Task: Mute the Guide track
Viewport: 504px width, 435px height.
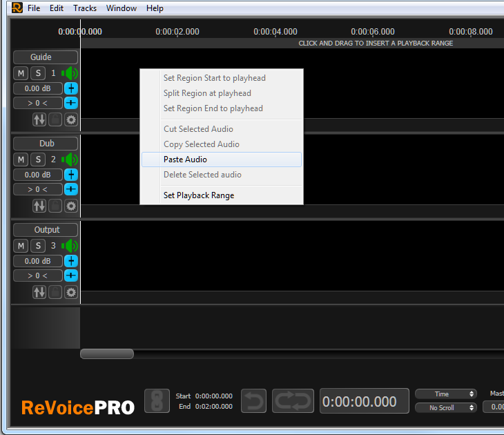Action: (x=21, y=73)
